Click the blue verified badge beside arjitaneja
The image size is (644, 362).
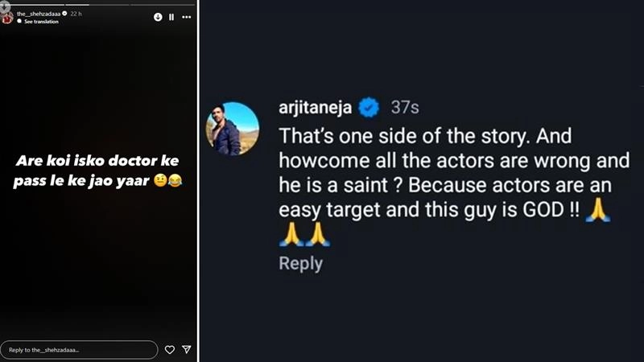tap(369, 106)
